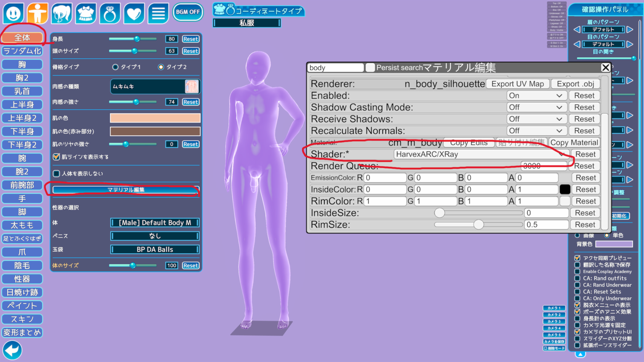The width and height of the screenshot is (644, 362).
Task: Select the 全体 category tab
Action: (x=22, y=38)
